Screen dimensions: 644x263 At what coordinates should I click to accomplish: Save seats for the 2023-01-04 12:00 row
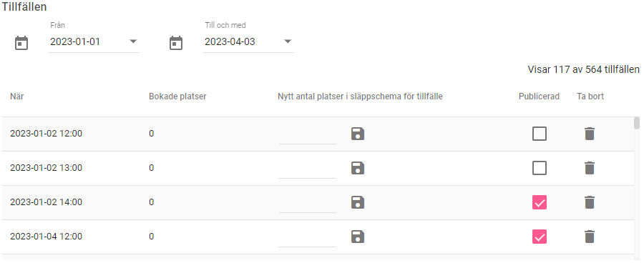click(358, 237)
